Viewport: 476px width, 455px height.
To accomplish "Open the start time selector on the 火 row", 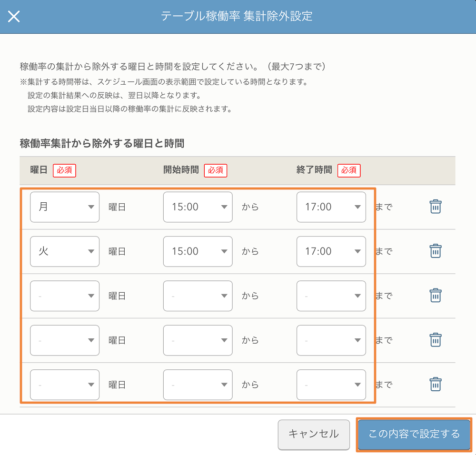I will pos(198,251).
